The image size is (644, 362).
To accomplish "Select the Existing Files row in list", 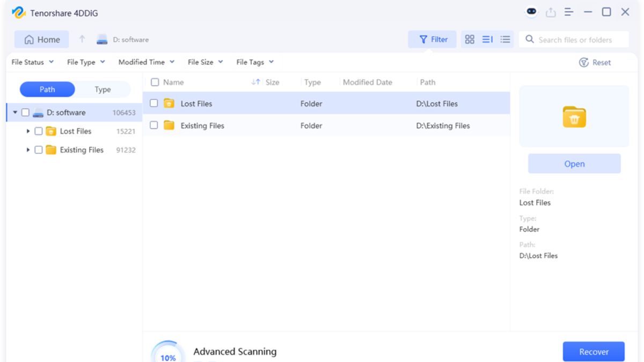I will click(326, 125).
